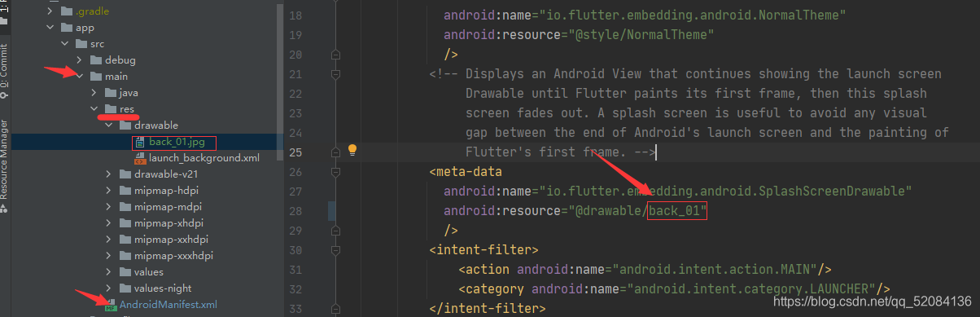Fold the code block ending at line 20
Image resolution: width=980 pixels, height=317 pixels.
pos(335,55)
